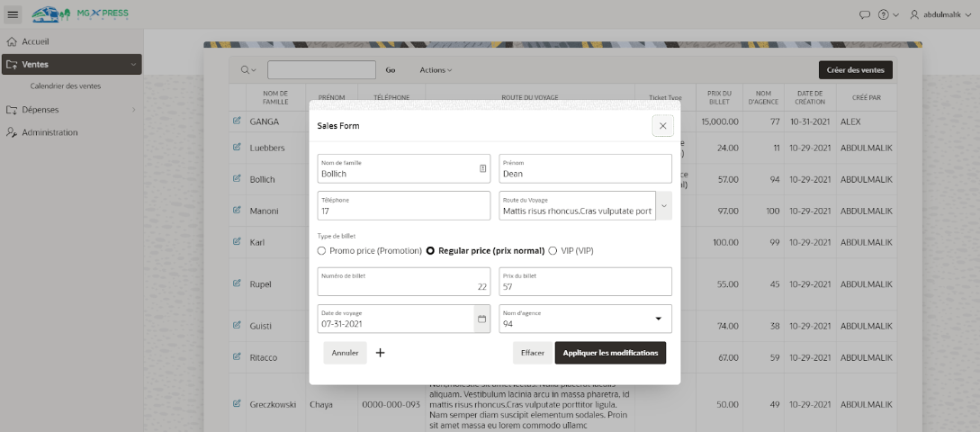Click the NOM D'AGENCE column header

click(x=762, y=97)
